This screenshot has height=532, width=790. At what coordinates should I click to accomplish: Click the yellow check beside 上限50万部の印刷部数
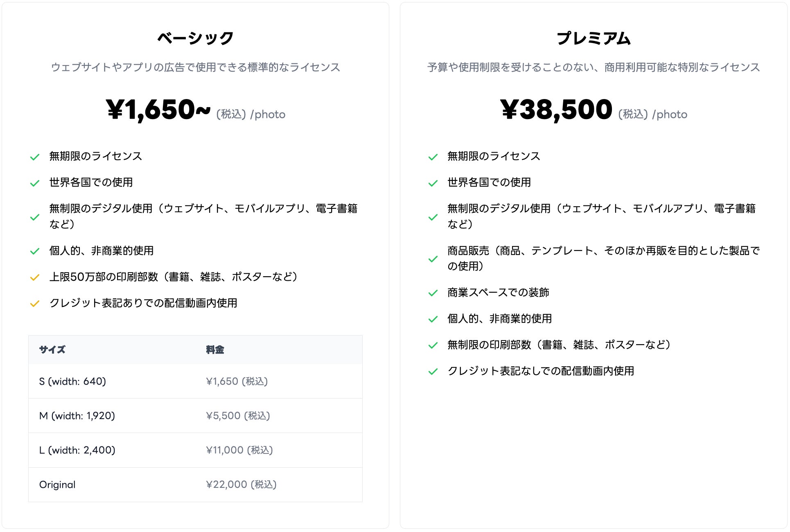[x=35, y=277]
